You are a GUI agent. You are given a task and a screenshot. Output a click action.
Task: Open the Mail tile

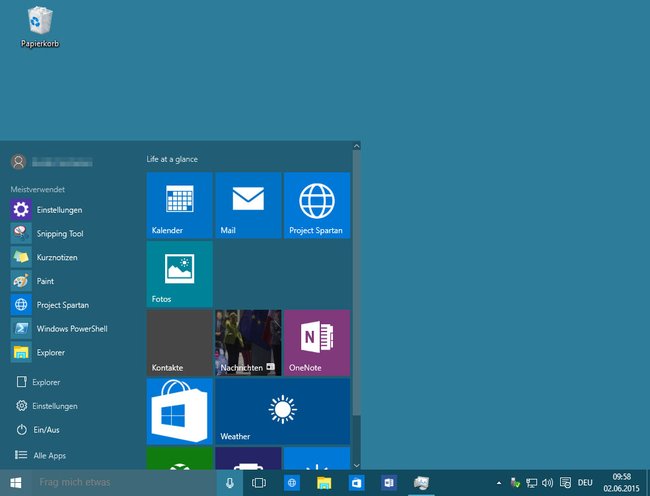(x=248, y=205)
